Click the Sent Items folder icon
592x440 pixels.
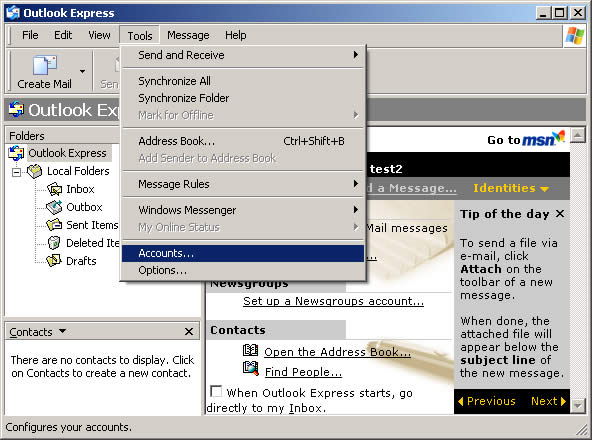(x=54, y=225)
